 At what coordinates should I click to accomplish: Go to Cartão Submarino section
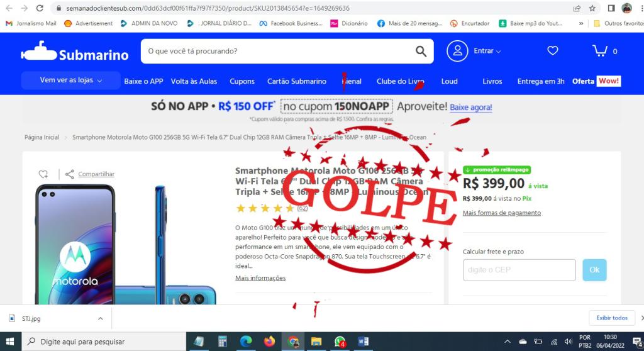point(297,81)
